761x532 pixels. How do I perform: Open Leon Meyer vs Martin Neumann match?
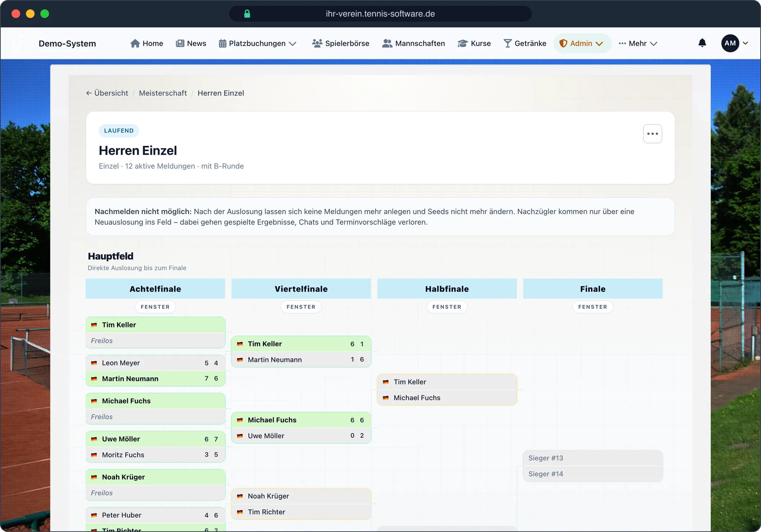155,371
